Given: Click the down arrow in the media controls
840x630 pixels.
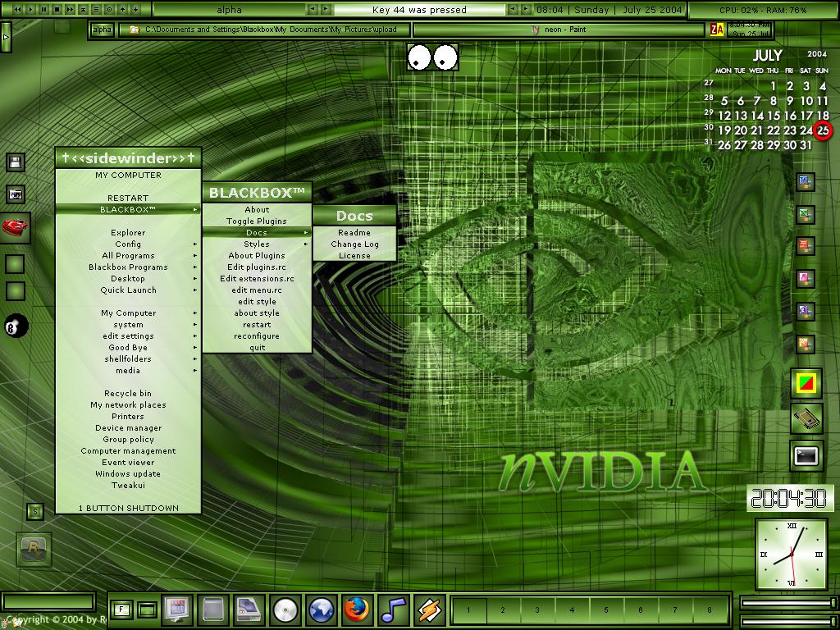Looking at the screenshot, I should (x=135, y=9).
